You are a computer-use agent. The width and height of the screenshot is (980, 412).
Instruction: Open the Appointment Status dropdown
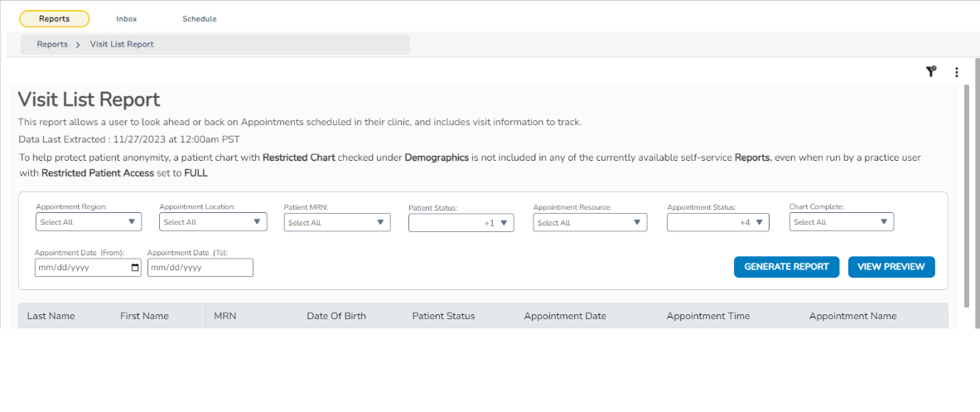click(x=717, y=222)
